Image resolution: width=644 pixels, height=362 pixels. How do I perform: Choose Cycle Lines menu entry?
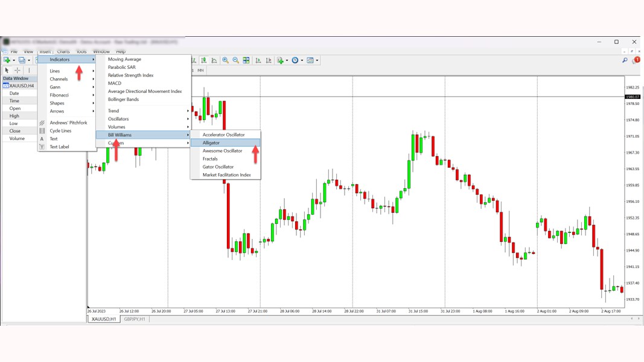coord(67,130)
